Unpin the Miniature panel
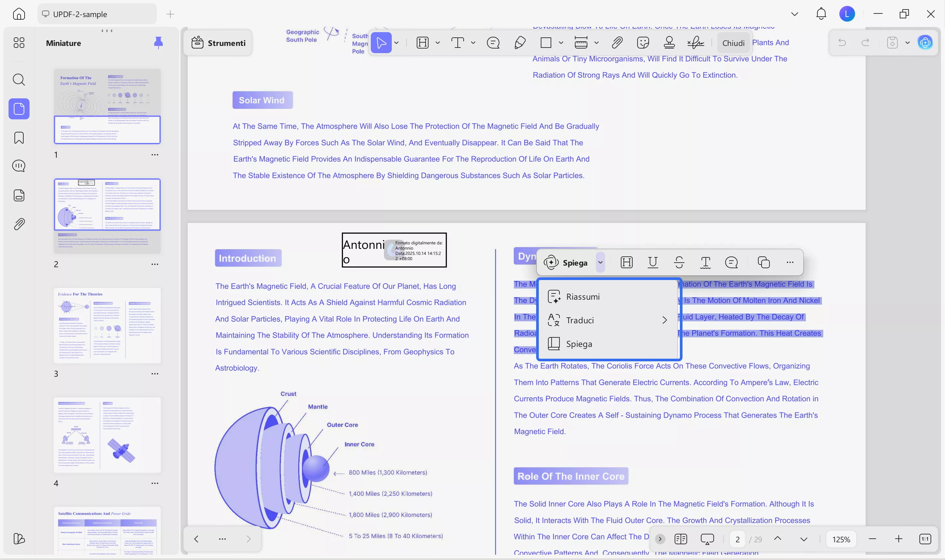The height and width of the screenshot is (560, 945). (x=158, y=43)
